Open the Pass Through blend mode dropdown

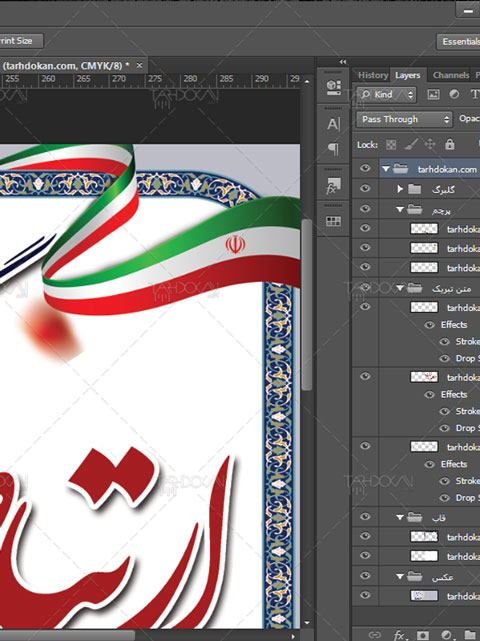click(404, 119)
